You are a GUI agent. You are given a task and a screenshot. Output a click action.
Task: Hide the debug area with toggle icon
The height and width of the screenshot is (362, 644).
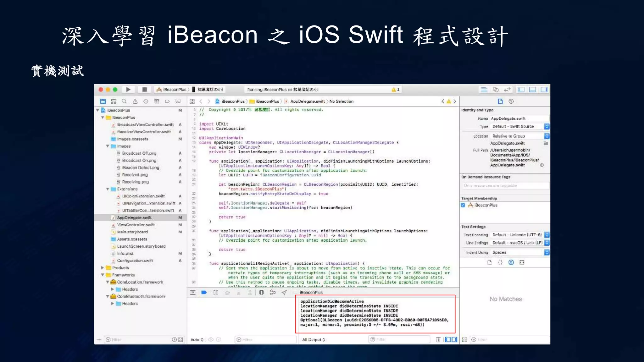pyautogui.click(x=193, y=292)
